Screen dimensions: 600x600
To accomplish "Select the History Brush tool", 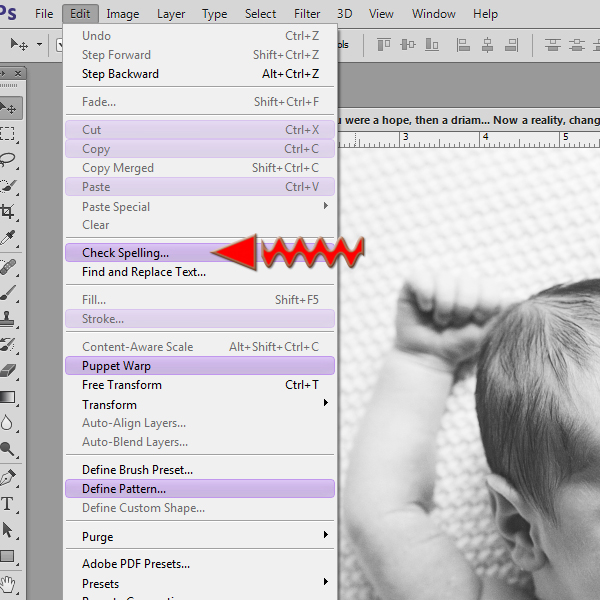I will (7, 344).
